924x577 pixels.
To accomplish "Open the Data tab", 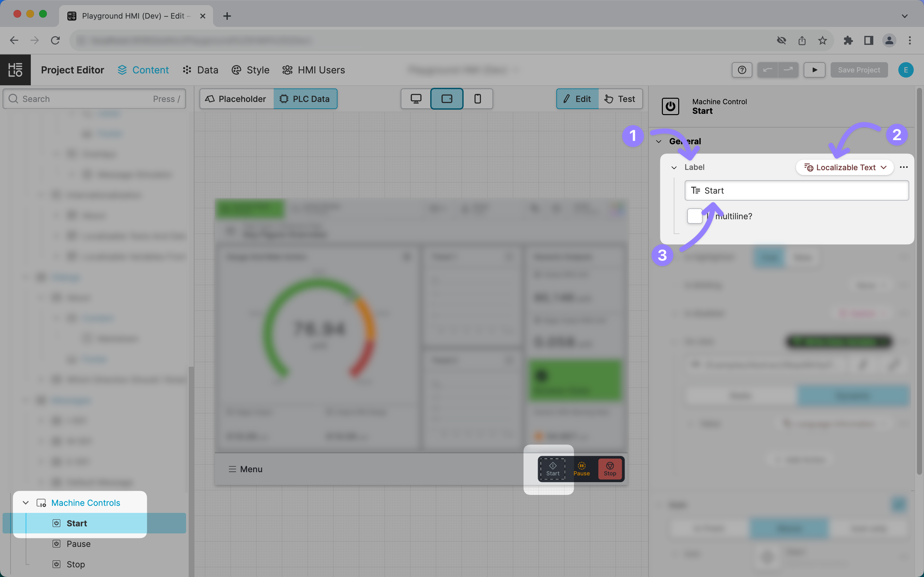I will point(201,70).
